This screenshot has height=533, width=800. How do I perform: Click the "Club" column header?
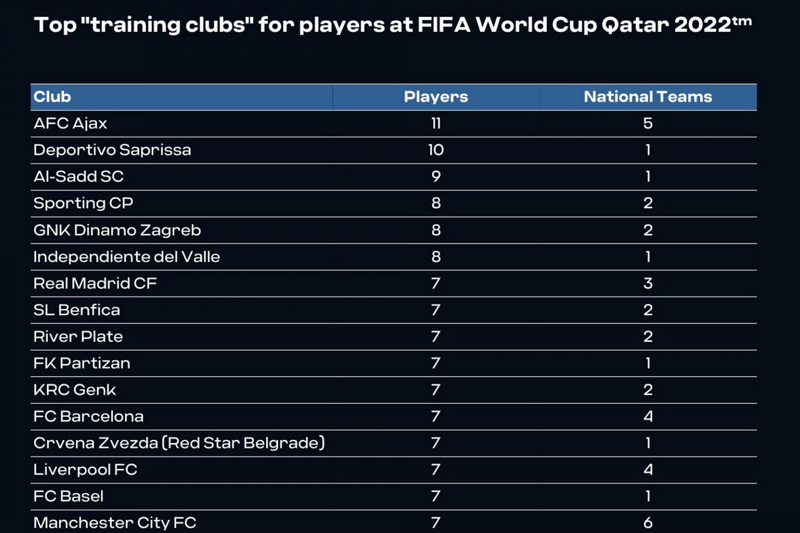(52, 97)
